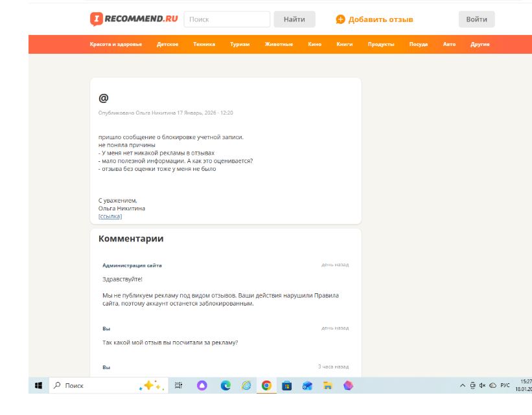
Task: Open the Красота и здоровье category
Action: coord(116,45)
